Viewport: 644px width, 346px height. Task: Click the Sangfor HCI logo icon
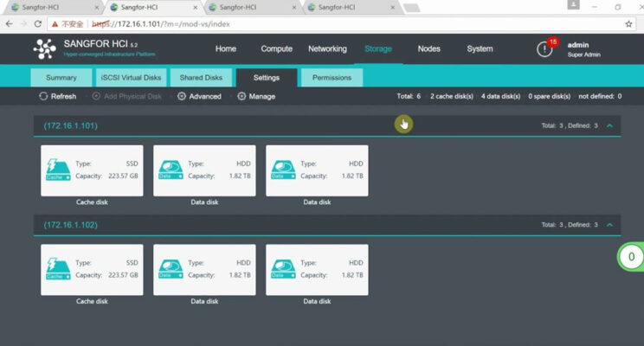click(45, 48)
